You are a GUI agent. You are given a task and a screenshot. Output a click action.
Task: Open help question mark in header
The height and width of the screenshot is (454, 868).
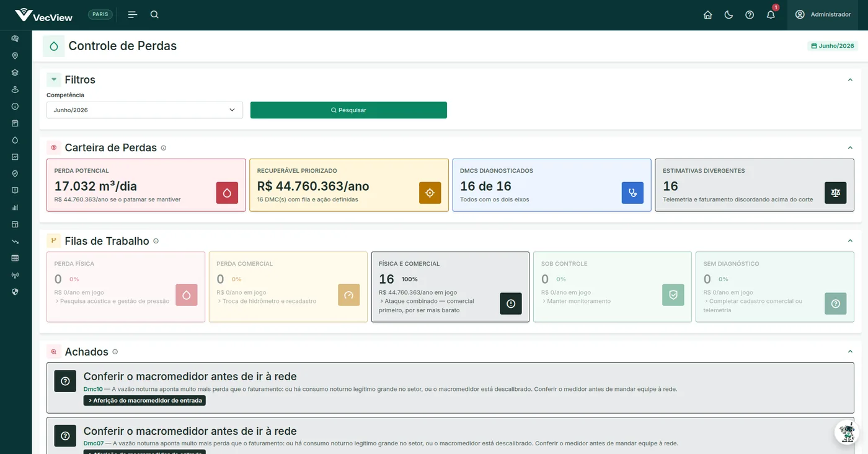click(750, 15)
